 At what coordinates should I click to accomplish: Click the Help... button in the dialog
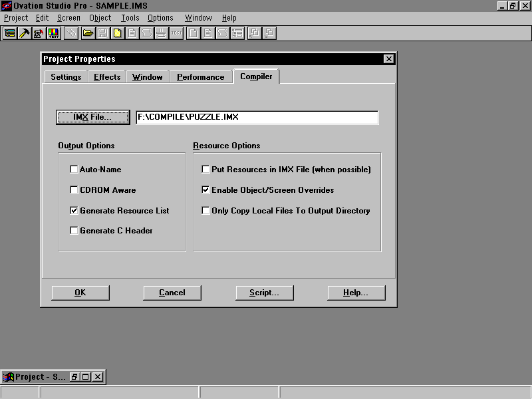(356, 293)
